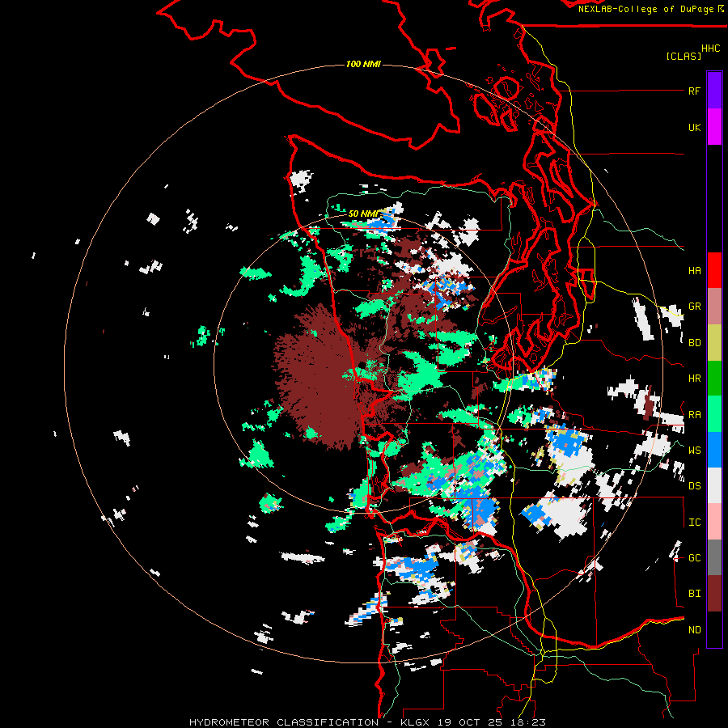This screenshot has height=728, width=728.
Task: Click the 100 NMI range ring label
Action: pyautogui.click(x=363, y=64)
